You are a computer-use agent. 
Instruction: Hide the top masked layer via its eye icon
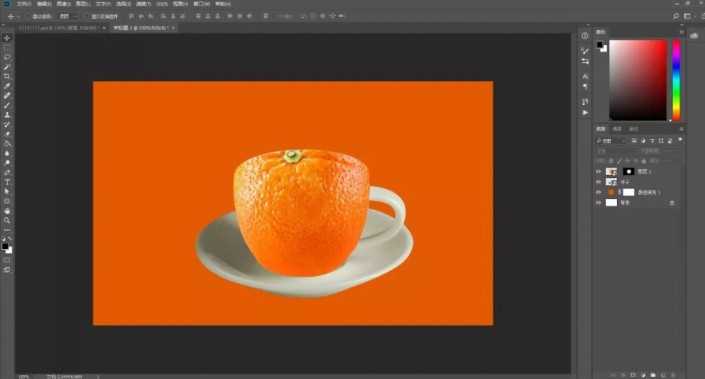(598, 171)
